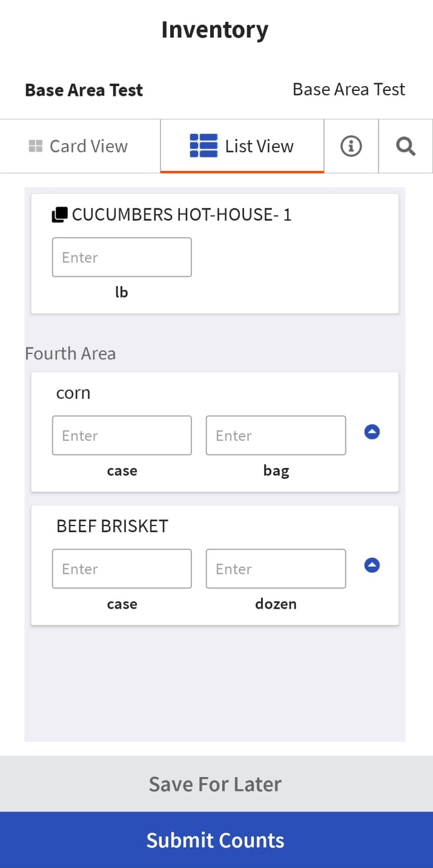This screenshot has height=868, width=433.
Task: Click the case field under BEEF BRISKET
Action: [121, 569]
